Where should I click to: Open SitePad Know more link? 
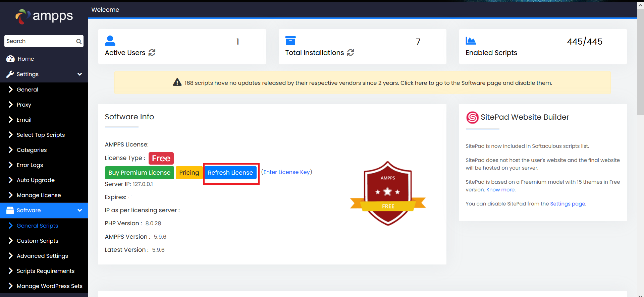pos(500,190)
